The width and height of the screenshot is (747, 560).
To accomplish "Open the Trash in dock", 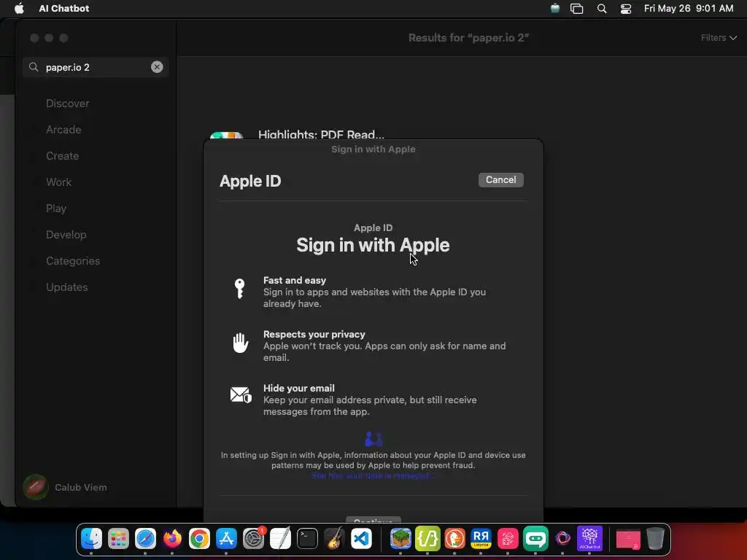I will [x=656, y=539].
